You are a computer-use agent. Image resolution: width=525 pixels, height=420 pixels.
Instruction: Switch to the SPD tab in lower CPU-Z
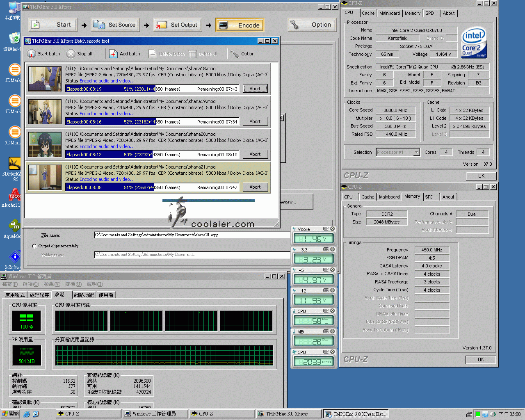429,197
